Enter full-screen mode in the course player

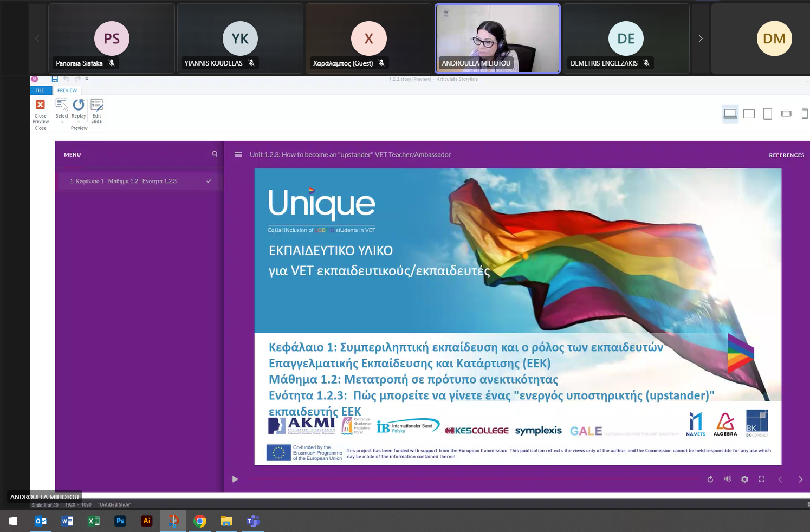tap(761, 479)
